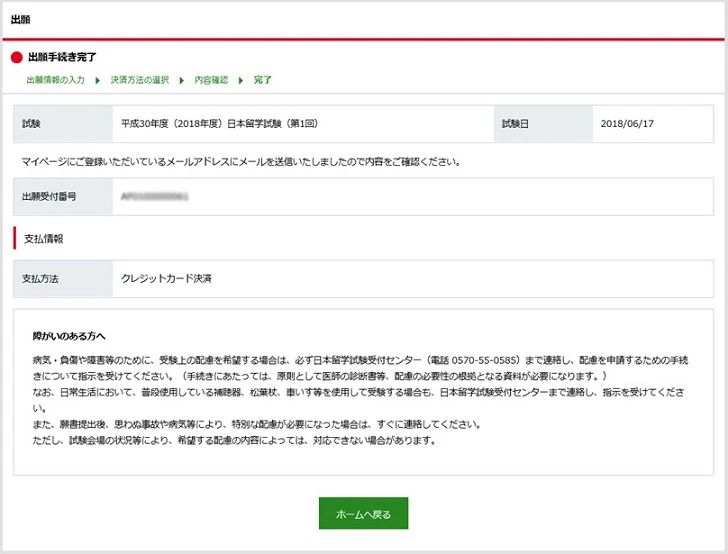Click arrow after 出願情報の入力 step
The width and height of the screenshot is (728, 554).
pyautogui.click(x=98, y=80)
